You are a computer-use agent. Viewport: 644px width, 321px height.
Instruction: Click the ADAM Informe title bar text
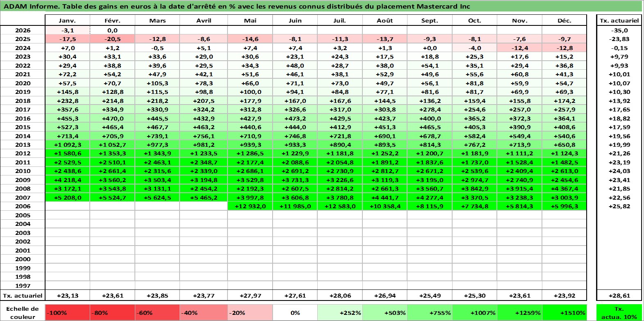237,6
